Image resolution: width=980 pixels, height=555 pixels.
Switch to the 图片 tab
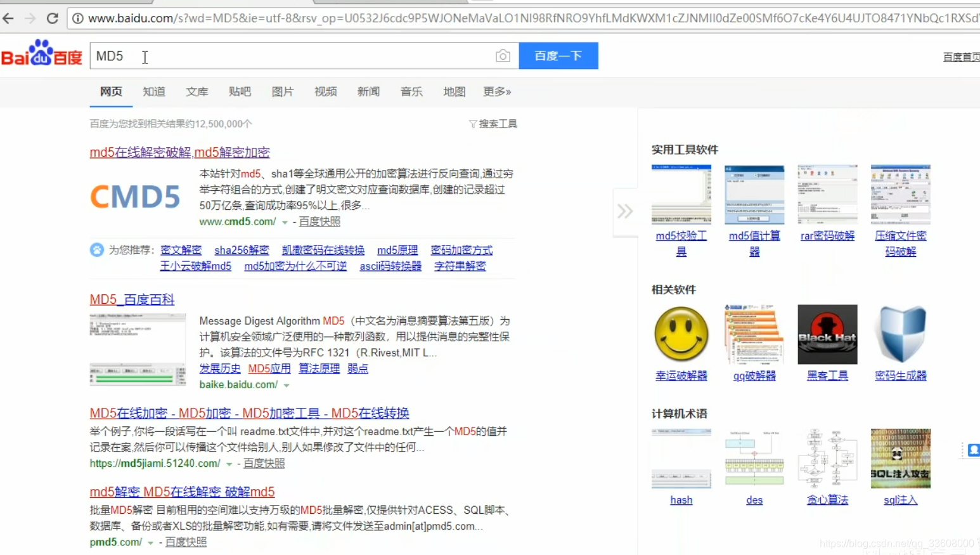click(283, 92)
